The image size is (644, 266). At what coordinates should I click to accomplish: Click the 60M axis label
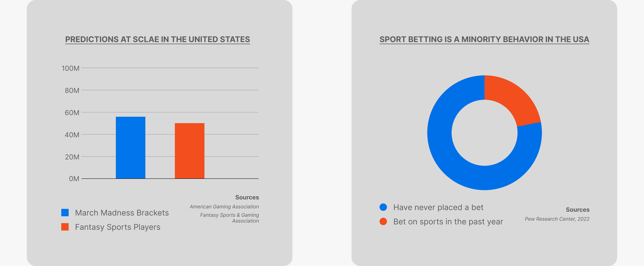(72, 113)
